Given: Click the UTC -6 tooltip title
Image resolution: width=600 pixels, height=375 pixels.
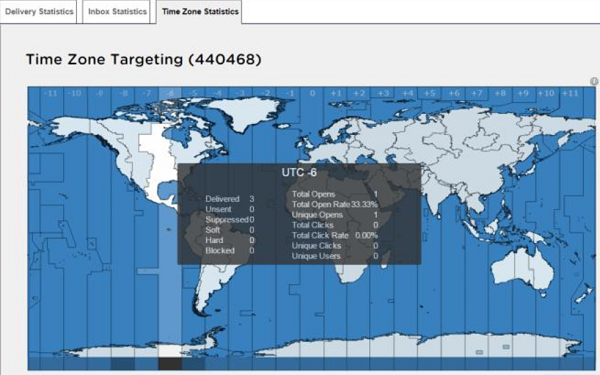Looking at the screenshot, I should (299, 173).
